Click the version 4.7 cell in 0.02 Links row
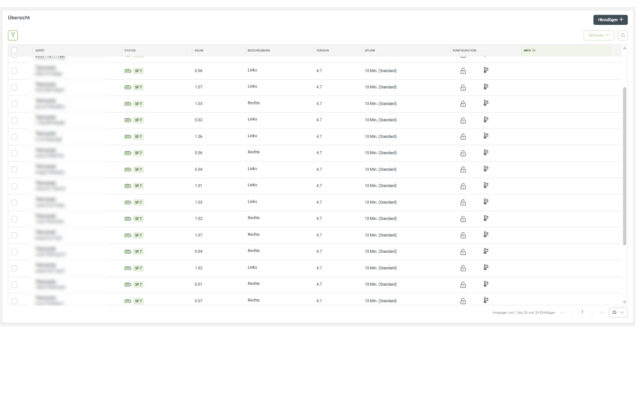This screenshot has width=640, height=400. pos(319,120)
